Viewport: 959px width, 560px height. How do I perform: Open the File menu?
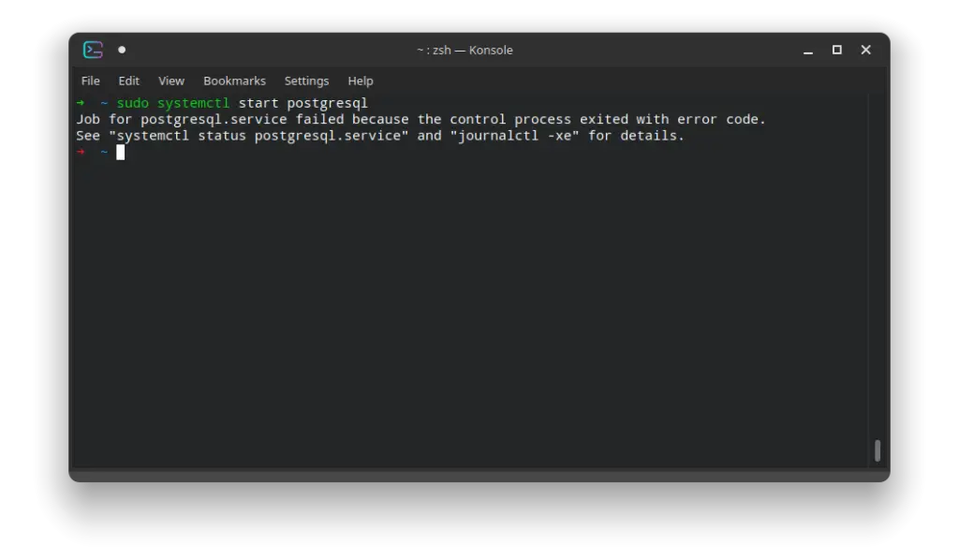click(x=90, y=81)
